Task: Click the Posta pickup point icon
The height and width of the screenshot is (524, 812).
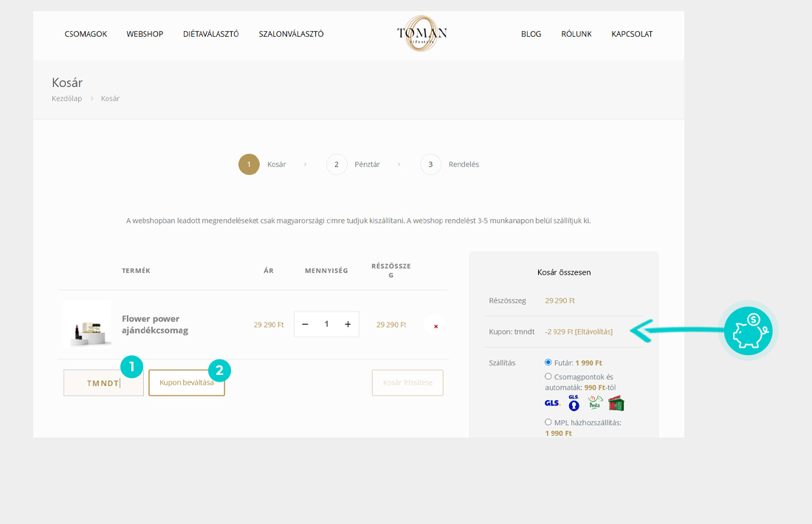Action: pyautogui.click(x=595, y=403)
